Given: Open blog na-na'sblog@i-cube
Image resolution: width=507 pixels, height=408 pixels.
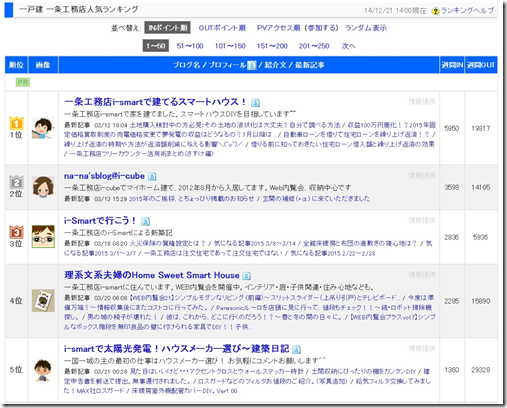Looking at the screenshot, I should (x=104, y=176).
